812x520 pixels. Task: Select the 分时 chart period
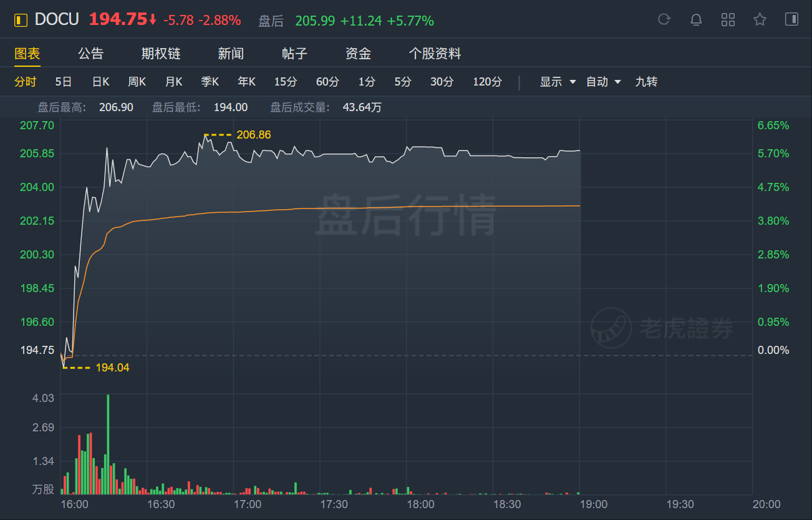pos(26,82)
